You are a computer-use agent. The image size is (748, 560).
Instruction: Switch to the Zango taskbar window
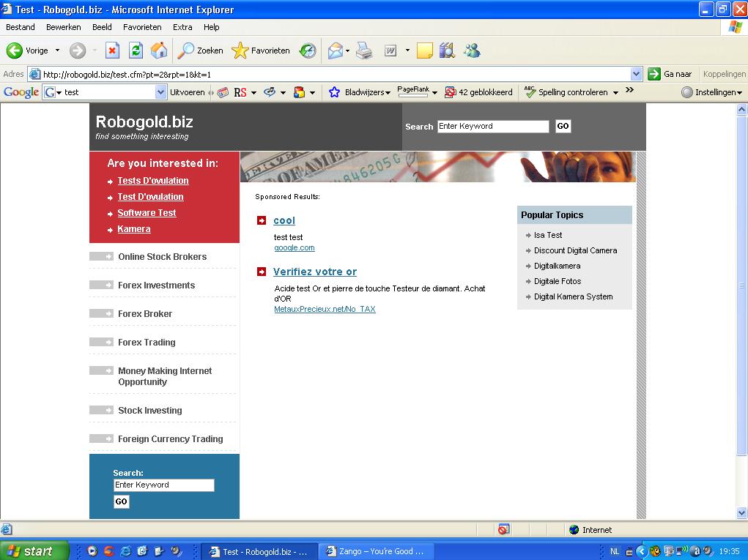click(377, 551)
